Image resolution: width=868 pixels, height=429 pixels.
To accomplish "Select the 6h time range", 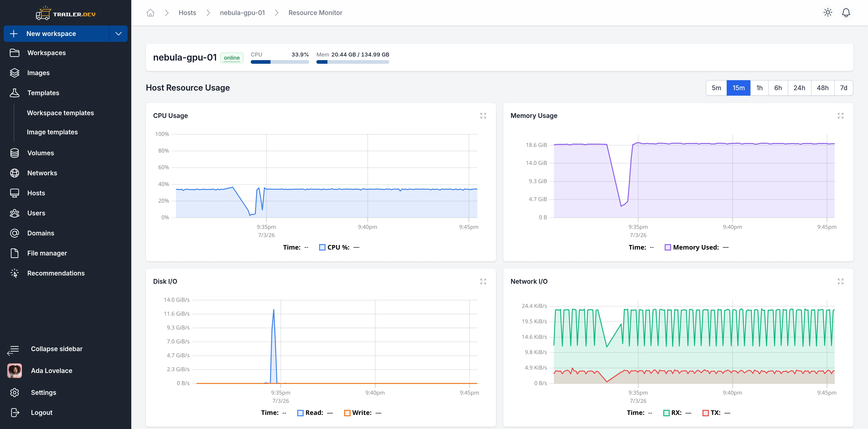I will coord(778,88).
